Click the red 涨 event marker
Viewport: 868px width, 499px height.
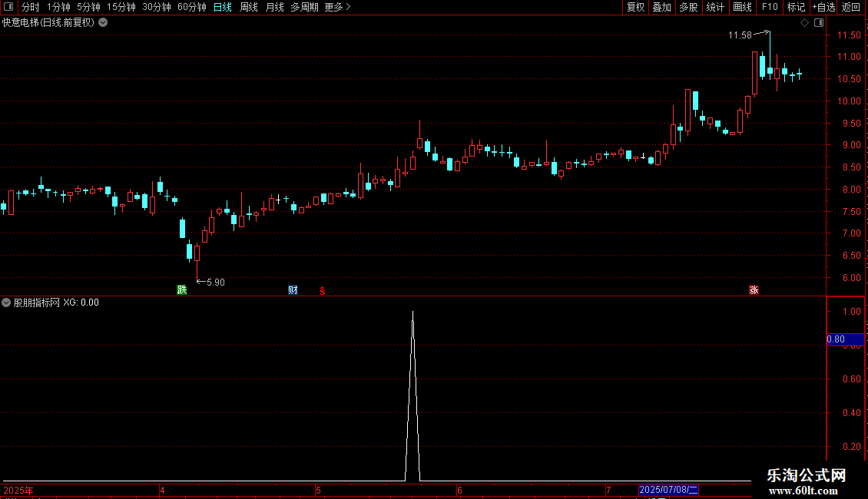tap(754, 290)
